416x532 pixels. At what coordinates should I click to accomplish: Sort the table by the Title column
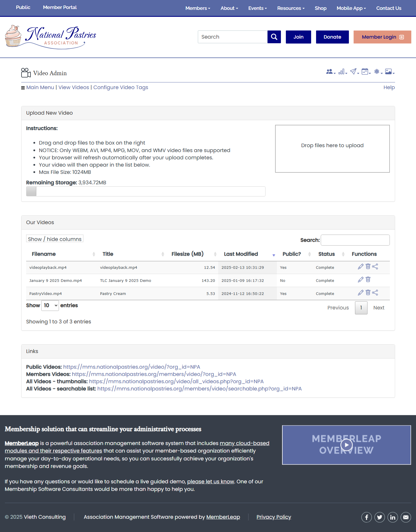pos(132,254)
